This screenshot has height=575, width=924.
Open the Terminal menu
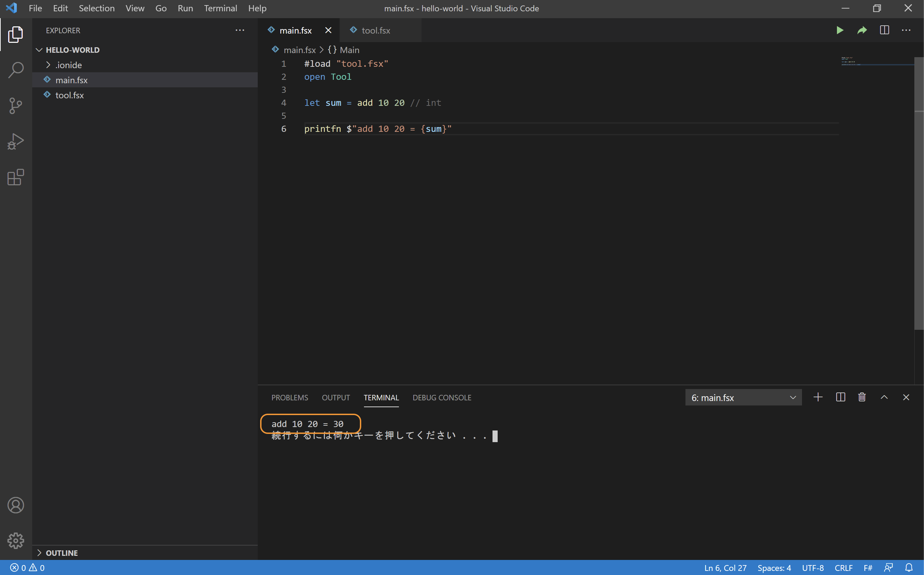click(220, 8)
